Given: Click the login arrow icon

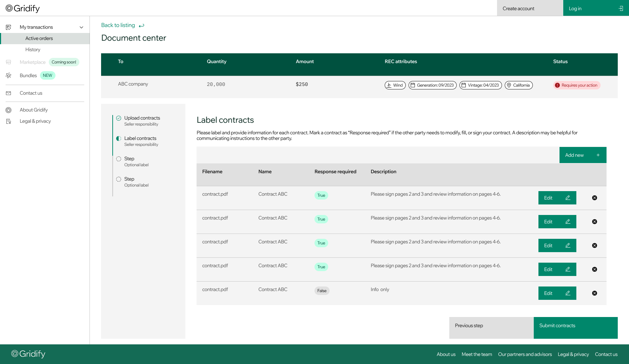Looking at the screenshot, I should 621,8.
